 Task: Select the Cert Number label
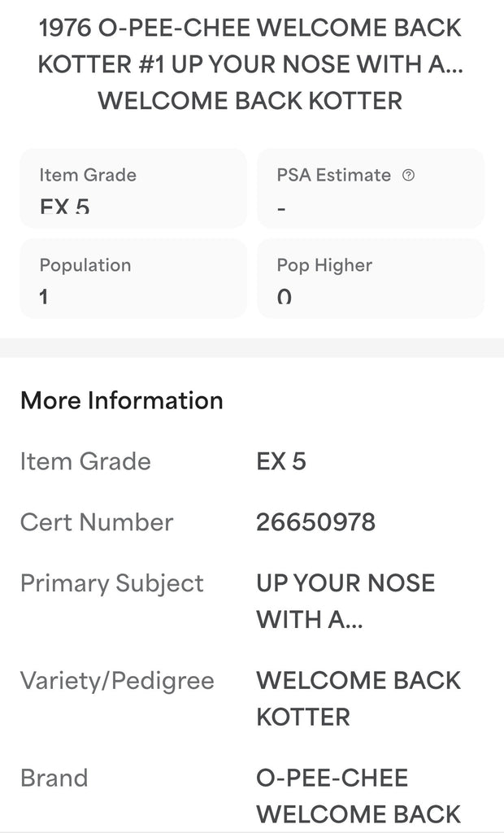click(x=97, y=522)
